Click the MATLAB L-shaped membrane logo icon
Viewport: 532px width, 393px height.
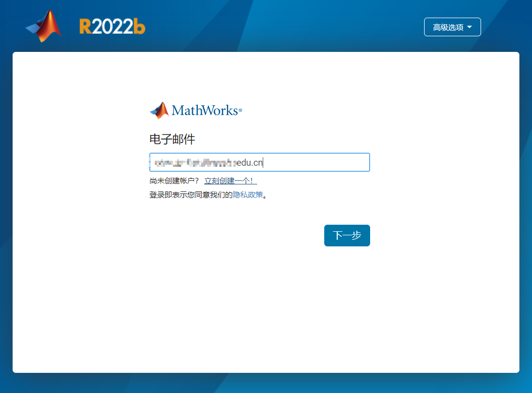[x=43, y=25]
